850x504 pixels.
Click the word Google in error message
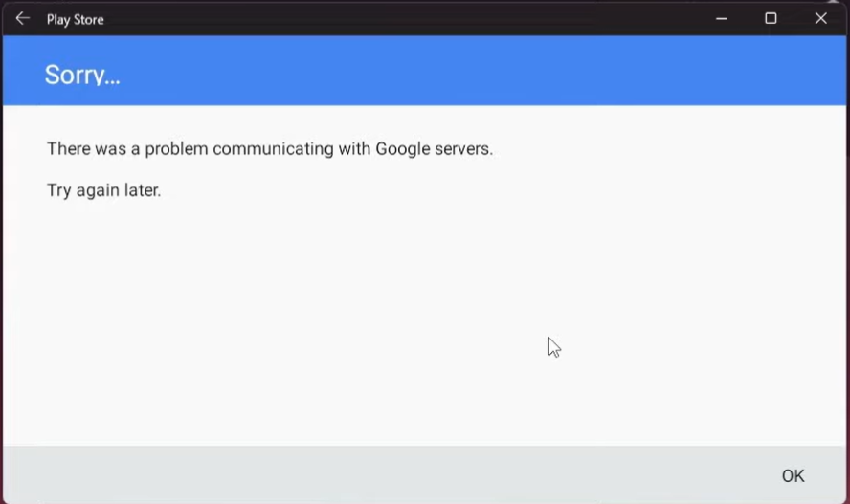[x=402, y=149]
